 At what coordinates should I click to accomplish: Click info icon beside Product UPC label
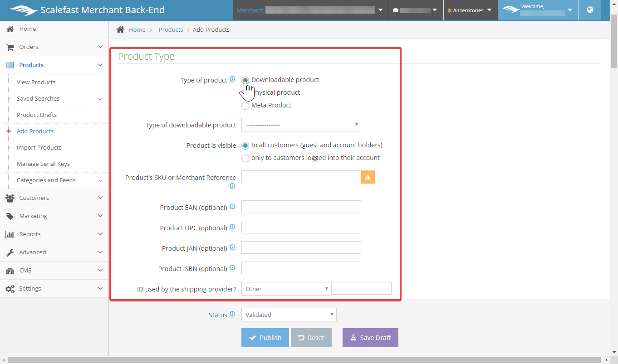tap(232, 227)
